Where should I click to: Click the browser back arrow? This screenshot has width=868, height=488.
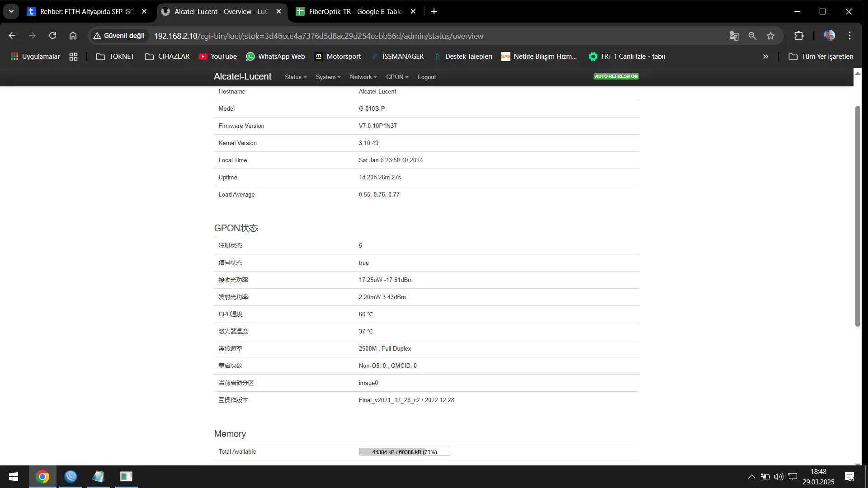coord(12,36)
